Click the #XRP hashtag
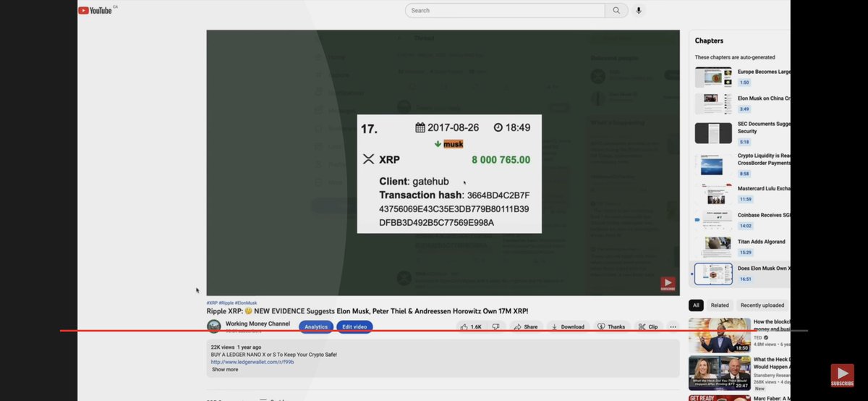 tap(212, 303)
